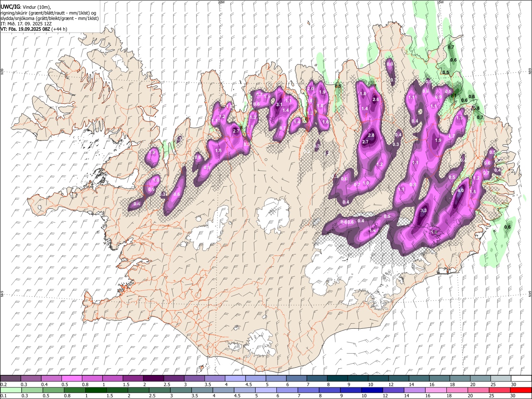The width and height of the screenshot is (532, 399).
Task: Click the "0.2" label on the snow scale
Action: [3, 384]
